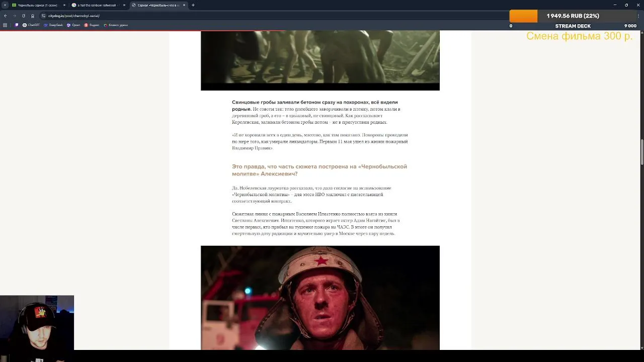Click the top crowd scene image
Screen dimensions: 644x362
320,60
